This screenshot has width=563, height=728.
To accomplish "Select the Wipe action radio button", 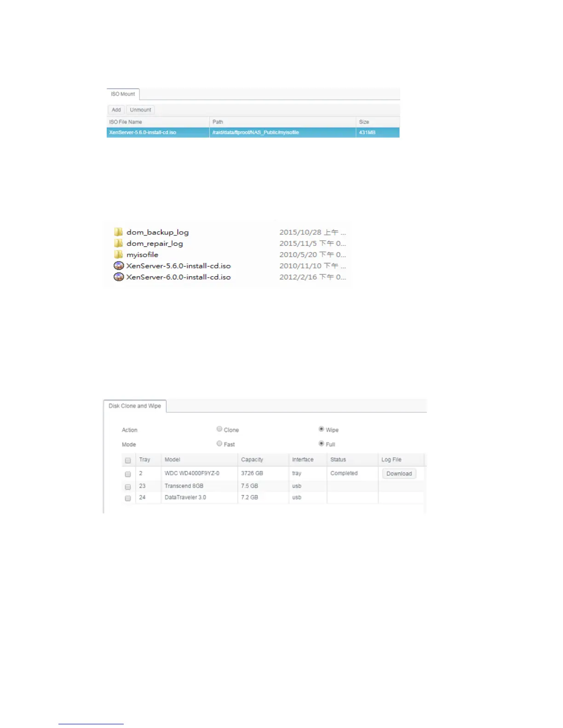I will (x=322, y=429).
